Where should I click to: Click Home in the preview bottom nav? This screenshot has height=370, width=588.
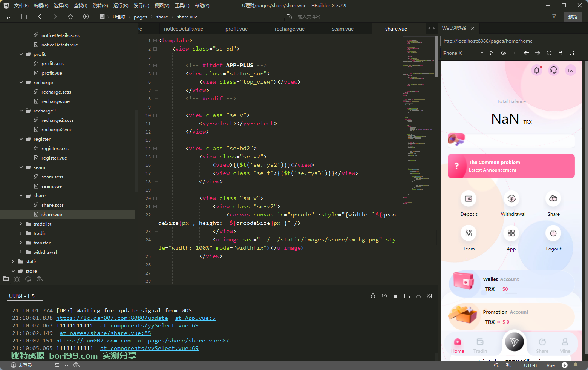click(x=458, y=345)
